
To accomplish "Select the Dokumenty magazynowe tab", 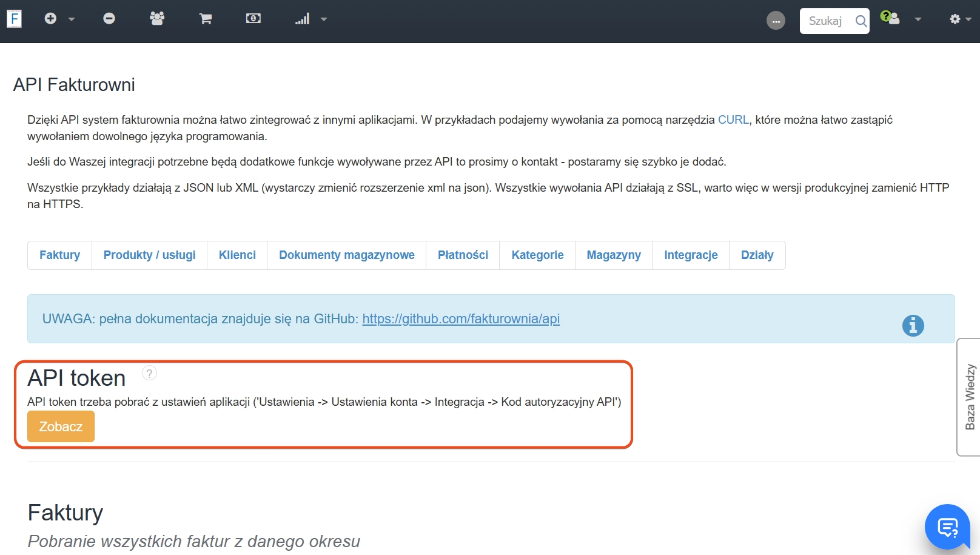I will click(346, 255).
